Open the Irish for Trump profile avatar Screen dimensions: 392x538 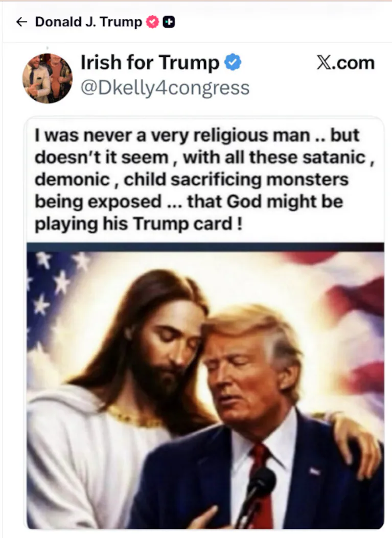pyautogui.click(x=48, y=78)
